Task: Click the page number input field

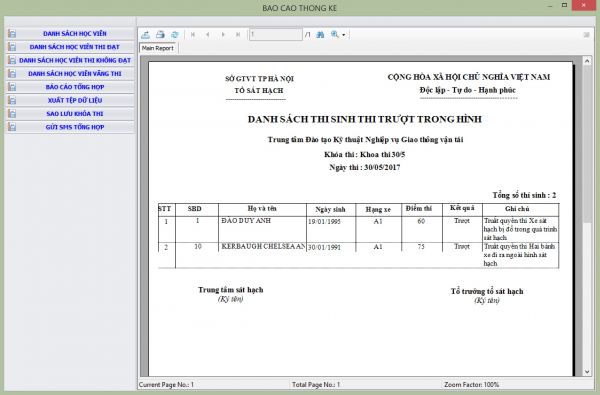Action: 276,35
